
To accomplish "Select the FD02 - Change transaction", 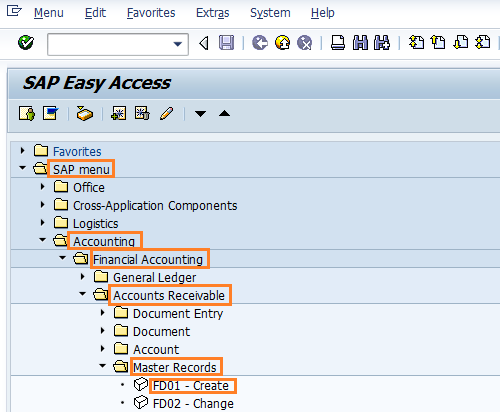I will point(193,404).
